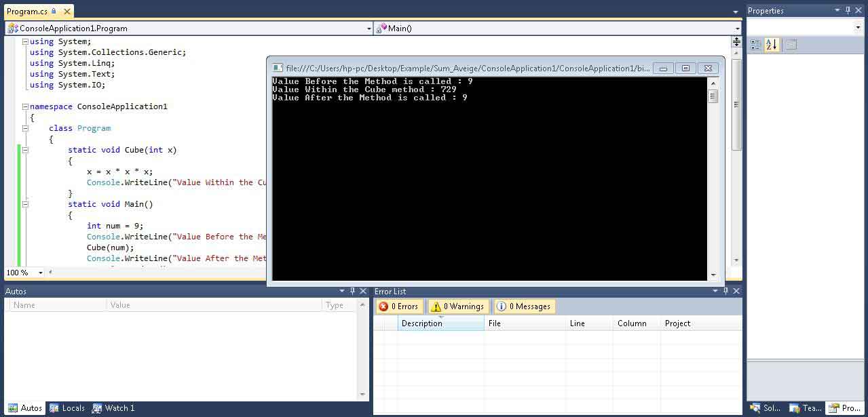Open the editor zoom level 100 % dropdown
The width and height of the screenshot is (868, 417).
41,273
